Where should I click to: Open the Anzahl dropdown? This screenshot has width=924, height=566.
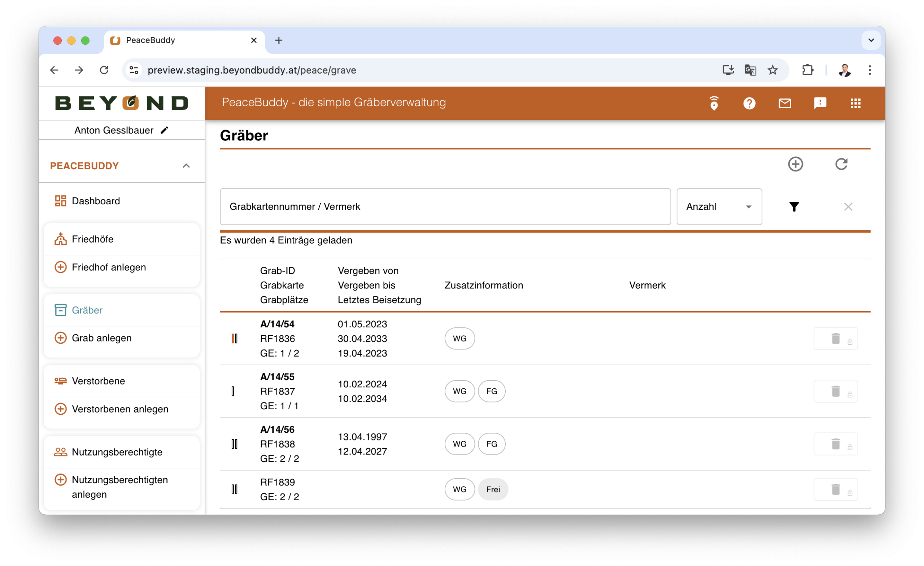point(719,207)
